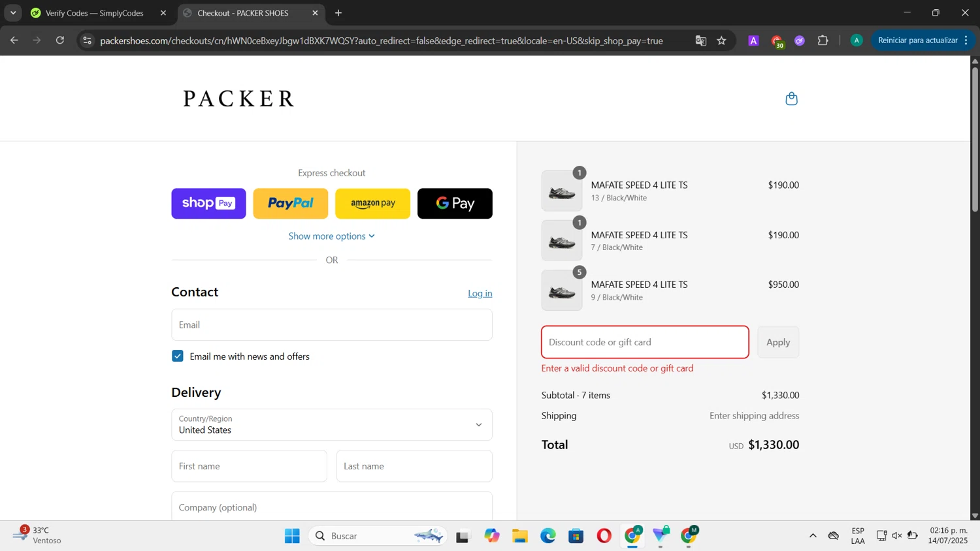The height and width of the screenshot is (551, 980).
Task: Show hidden system tray icons
Action: tap(813, 536)
